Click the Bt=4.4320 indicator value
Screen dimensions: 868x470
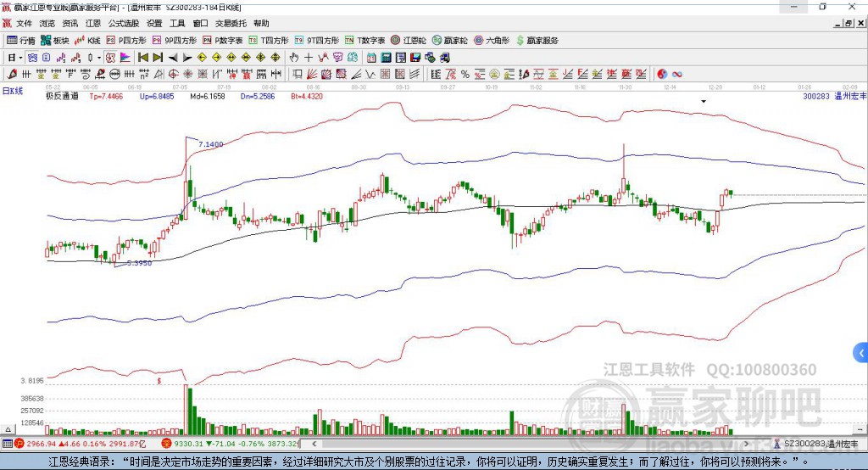[x=307, y=97]
